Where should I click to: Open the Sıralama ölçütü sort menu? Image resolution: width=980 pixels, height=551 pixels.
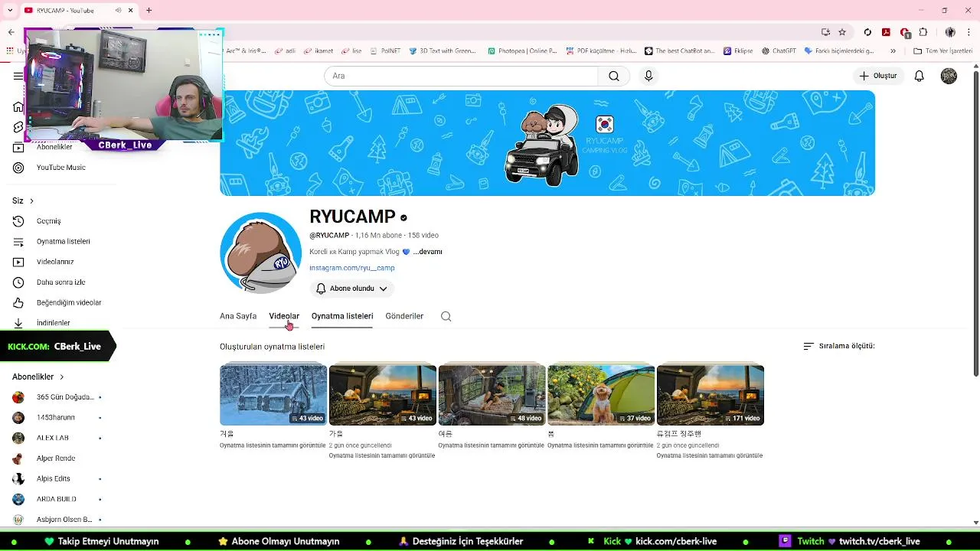(838, 346)
